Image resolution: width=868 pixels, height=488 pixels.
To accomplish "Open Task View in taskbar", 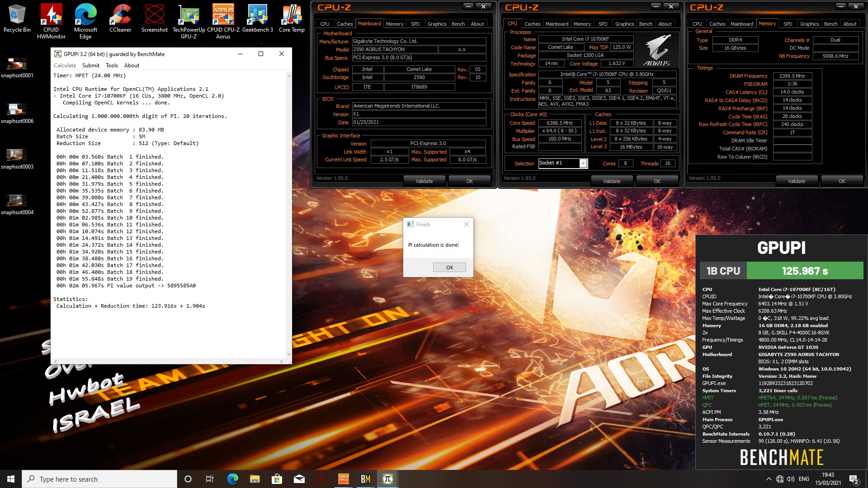I will [x=210, y=479].
